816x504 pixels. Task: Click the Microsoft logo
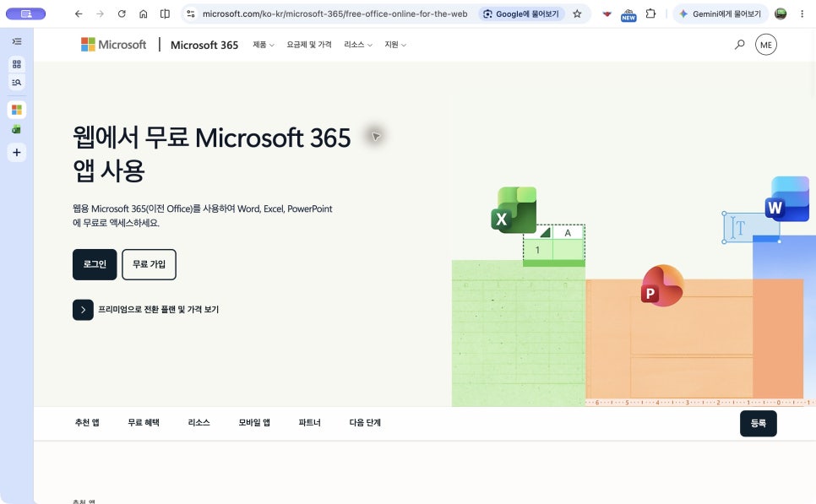coord(113,45)
